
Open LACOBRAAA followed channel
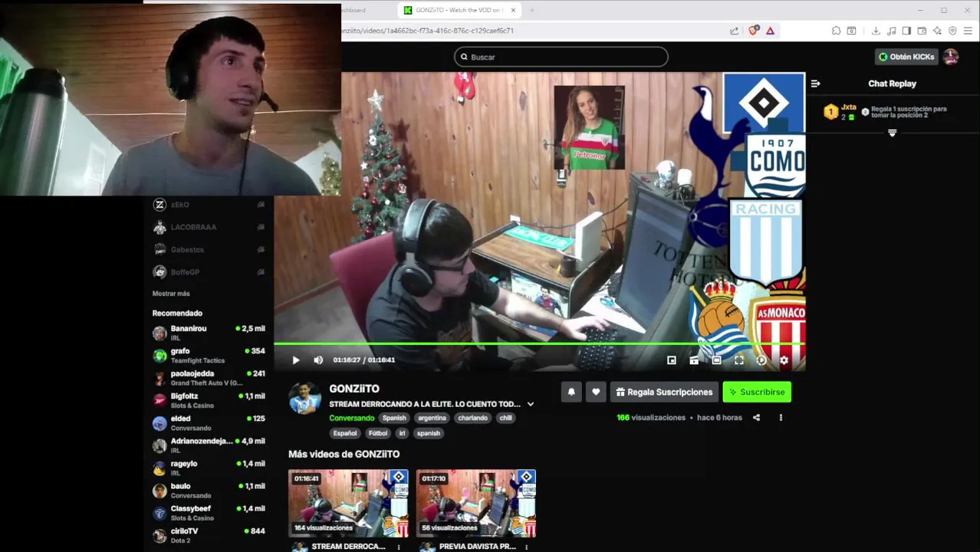209,227
